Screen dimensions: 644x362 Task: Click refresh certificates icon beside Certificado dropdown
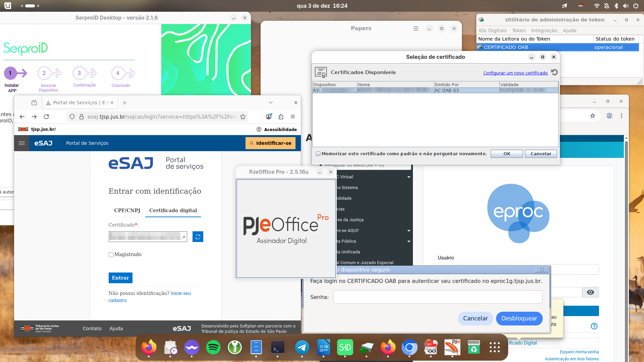click(x=198, y=237)
